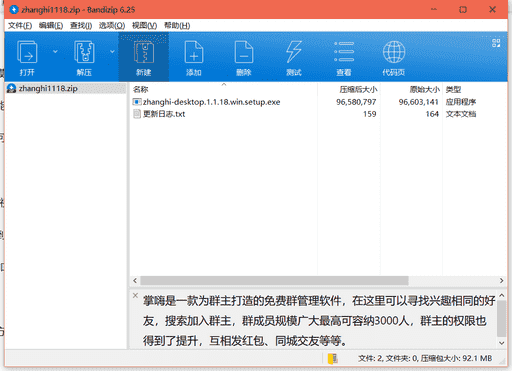Click the 更新日志.txt document icon
512x371 pixels.
click(137, 114)
